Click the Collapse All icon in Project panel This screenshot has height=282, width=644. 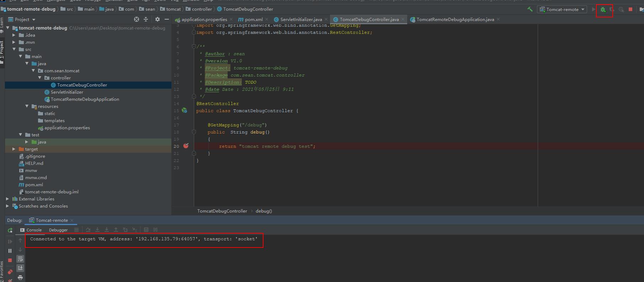(x=146, y=19)
